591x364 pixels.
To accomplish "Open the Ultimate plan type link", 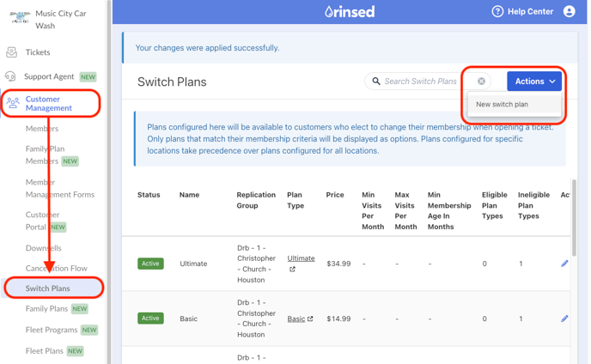I will [301, 258].
